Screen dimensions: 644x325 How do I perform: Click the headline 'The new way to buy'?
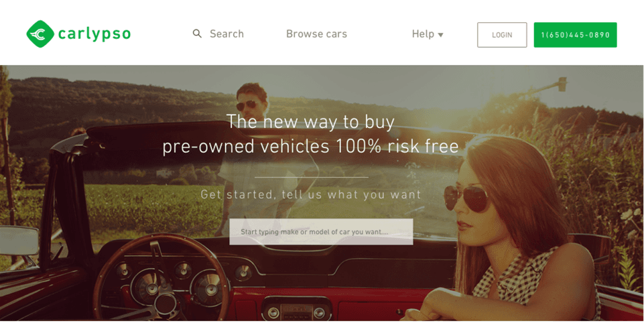click(310, 121)
